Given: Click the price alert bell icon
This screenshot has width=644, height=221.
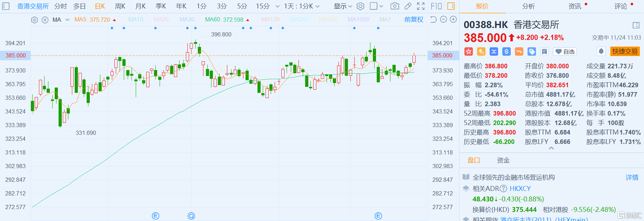Looking at the screenshot, I should point(601,51).
